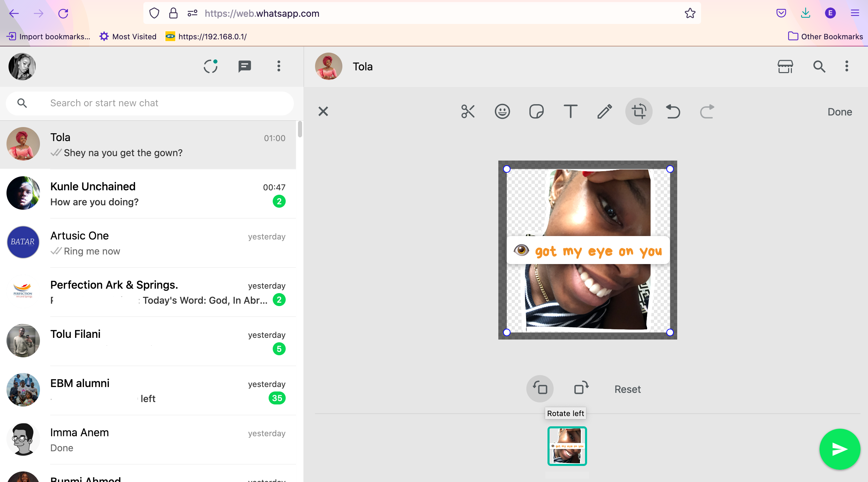Add a sticker to image
Image resolution: width=868 pixels, height=482 pixels.
536,111
